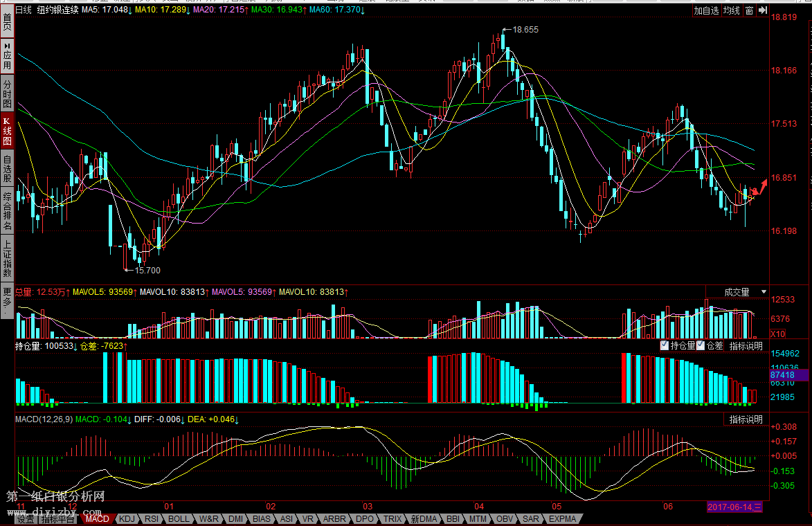Image resolution: width=812 pixels, height=526 pixels.
Task: Switch to the KDJ indicator tab
Action: (x=127, y=518)
